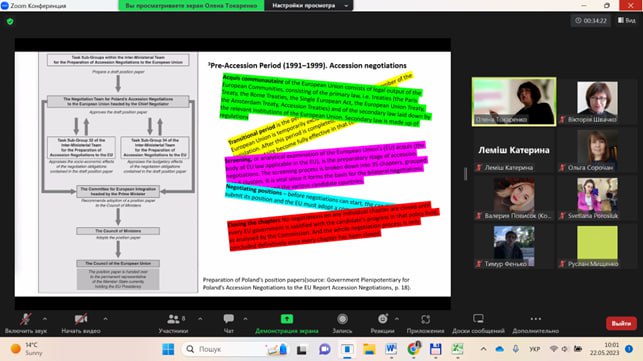643x361 pixels.
Task: Open the Whiteboards icon
Action: 478,319
